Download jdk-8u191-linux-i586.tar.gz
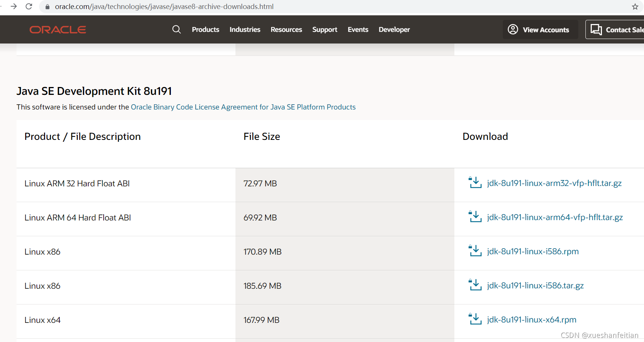This screenshot has height=342, width=644. pyautogui.click(x=535, y=286)
